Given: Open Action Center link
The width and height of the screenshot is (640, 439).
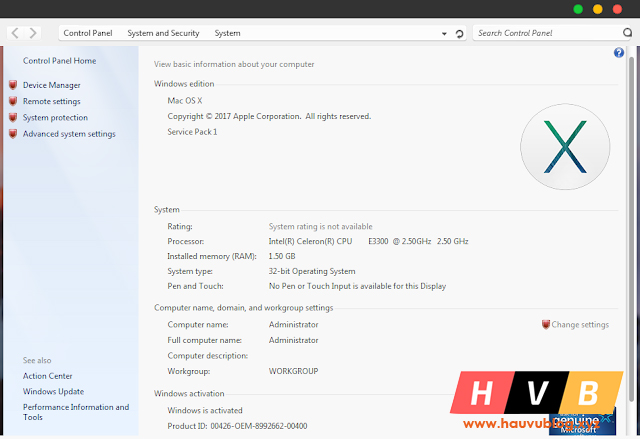Looking at the screenshot, I should point(47,376).
